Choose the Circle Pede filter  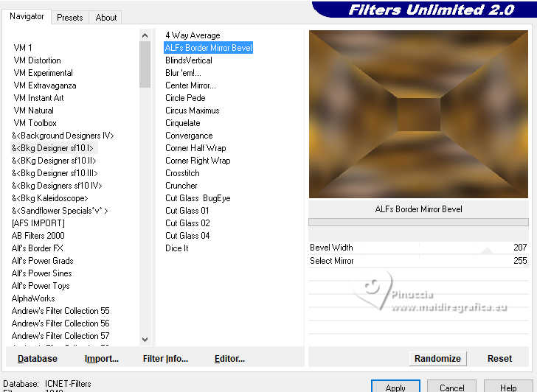pos(185,98)
